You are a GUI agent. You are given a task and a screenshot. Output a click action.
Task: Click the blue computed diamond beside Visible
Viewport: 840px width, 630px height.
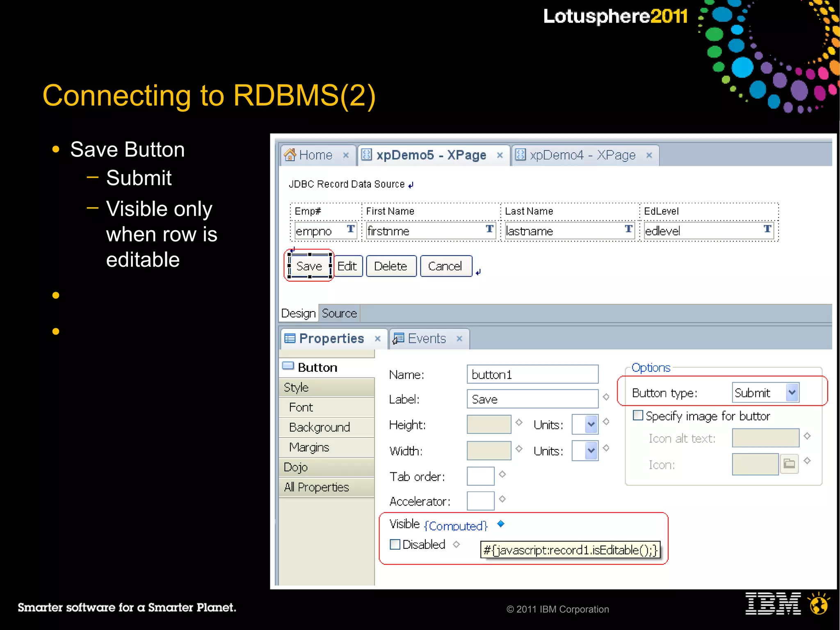point(501,523)
